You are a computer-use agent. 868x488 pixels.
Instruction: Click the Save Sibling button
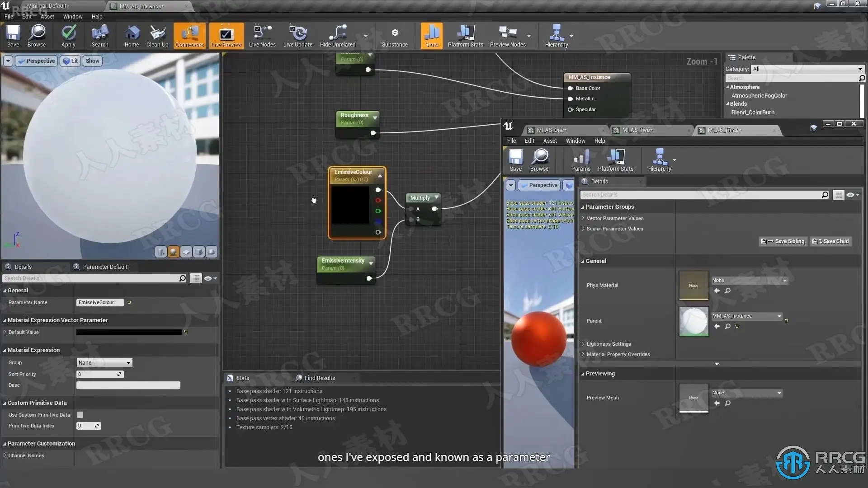(783, 241)
